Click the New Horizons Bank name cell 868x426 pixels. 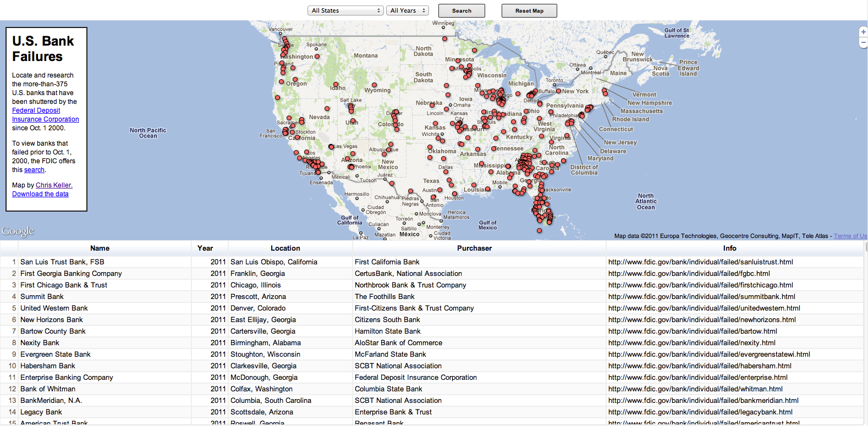52,320
